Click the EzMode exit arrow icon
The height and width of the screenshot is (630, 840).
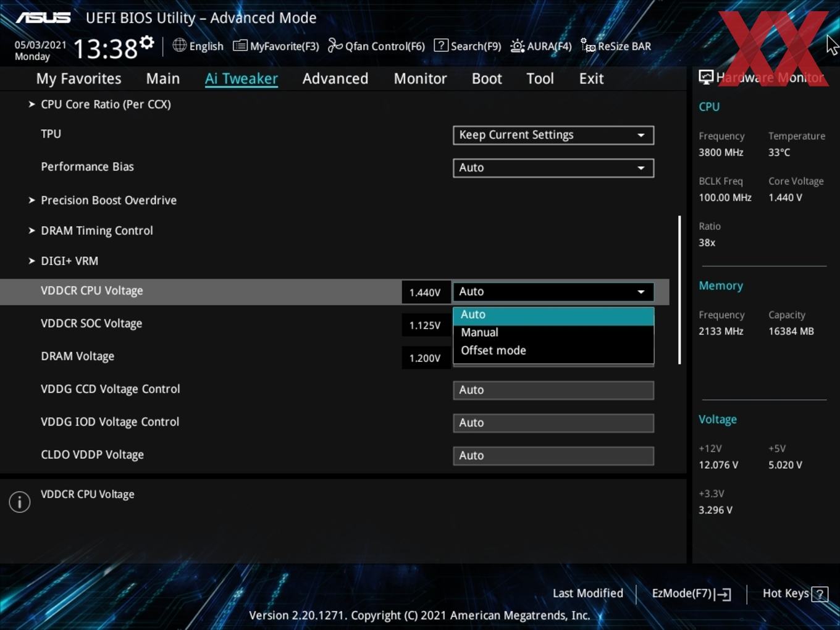coord(723,594)
